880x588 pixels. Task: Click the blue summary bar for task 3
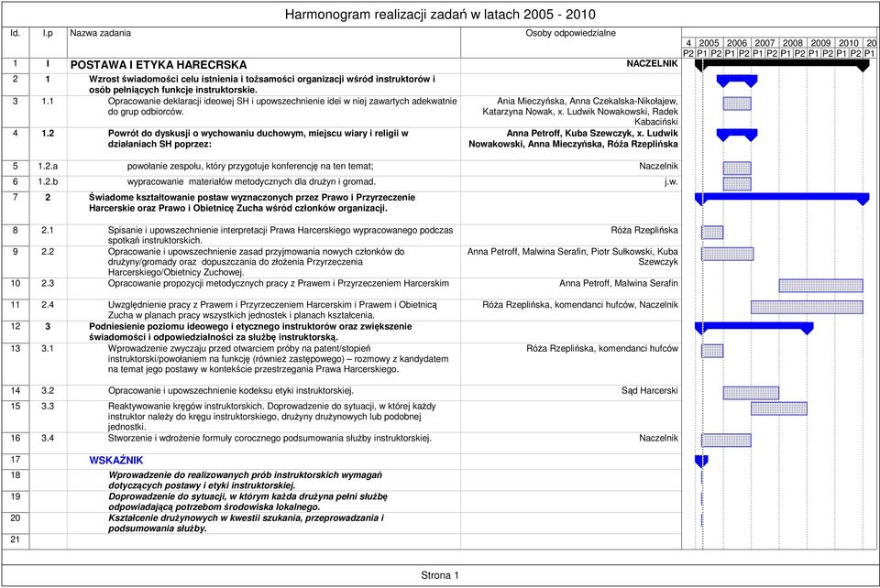pyautogui.click(x=753, y=327)
